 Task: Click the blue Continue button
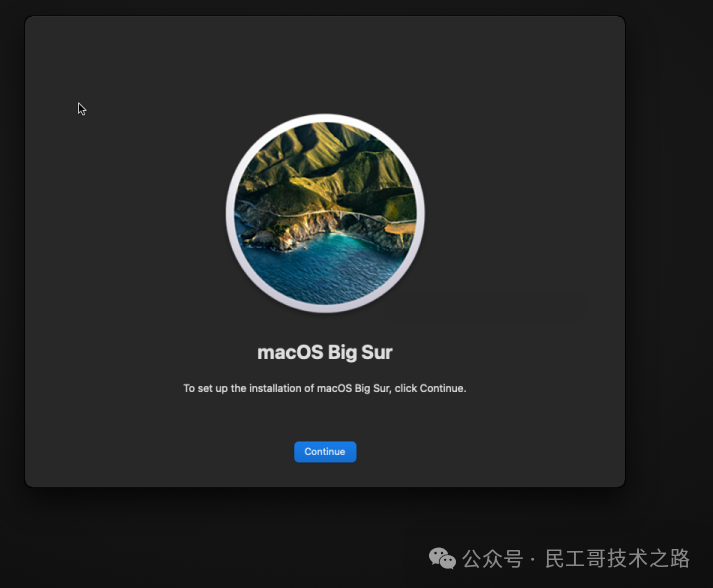325,452
